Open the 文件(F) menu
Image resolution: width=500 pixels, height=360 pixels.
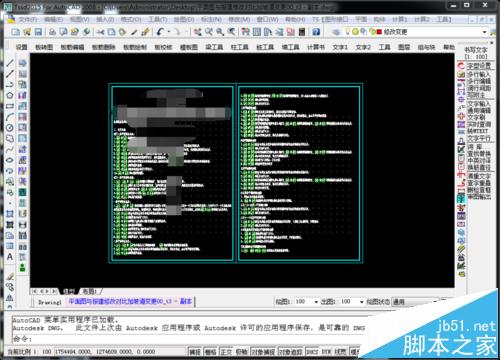click(28, 19)
